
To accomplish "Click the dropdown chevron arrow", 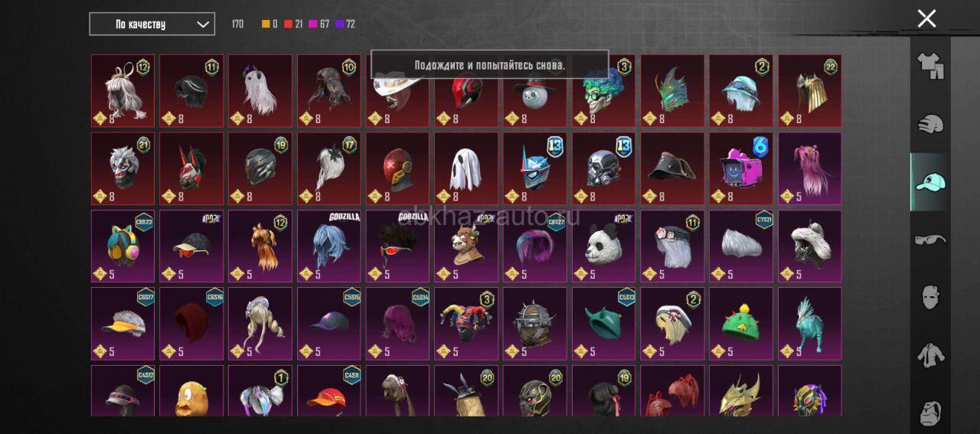I will [203, 24].
